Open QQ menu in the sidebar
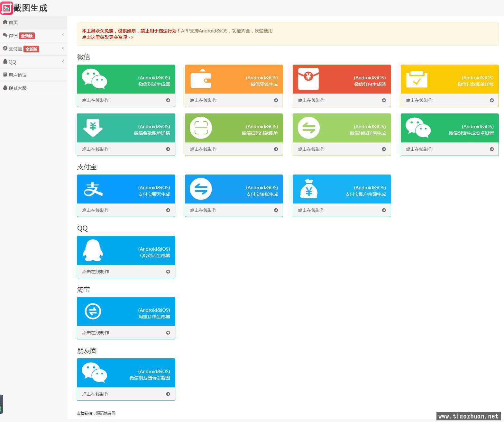 [x=33, y=62]
